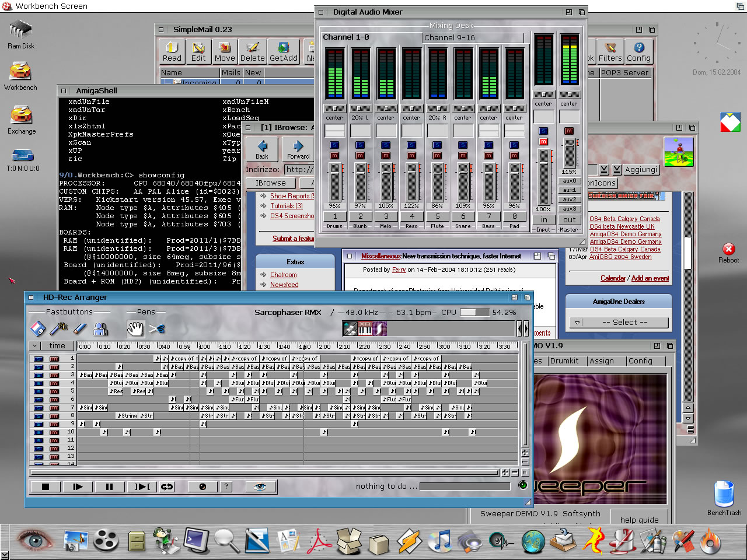This screenshot has width=747, height=560.
Task: Switch to the Channel 9-16 tab
Action: [x=473, y=38]
